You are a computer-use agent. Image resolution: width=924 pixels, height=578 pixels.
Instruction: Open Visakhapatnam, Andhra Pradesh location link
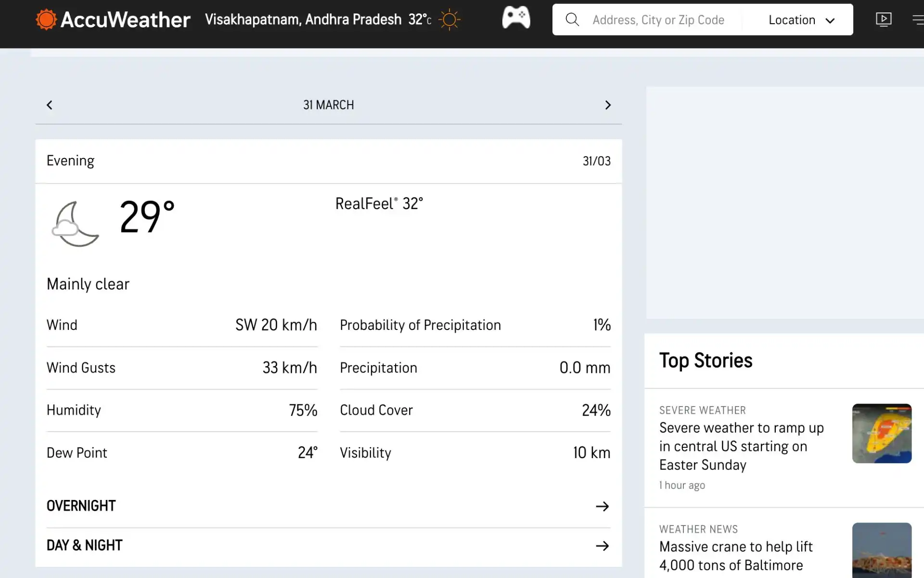coord(303,20)
